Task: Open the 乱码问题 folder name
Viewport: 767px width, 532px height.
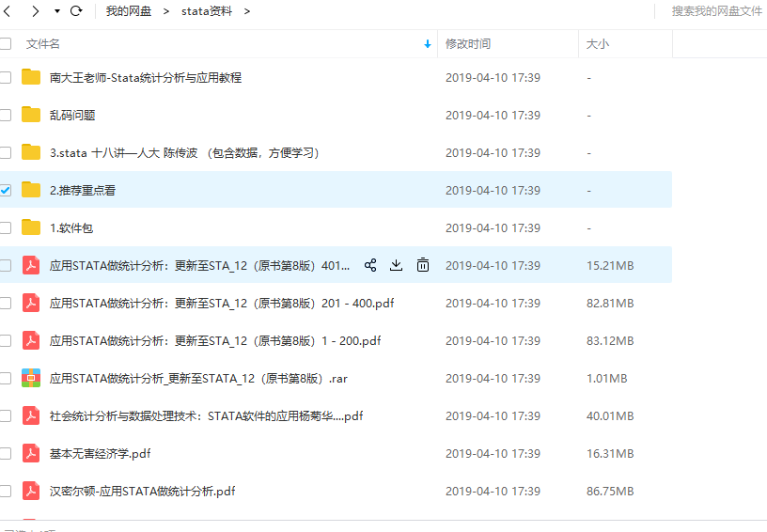Action: pyautogui.click(x=72, y=116)
